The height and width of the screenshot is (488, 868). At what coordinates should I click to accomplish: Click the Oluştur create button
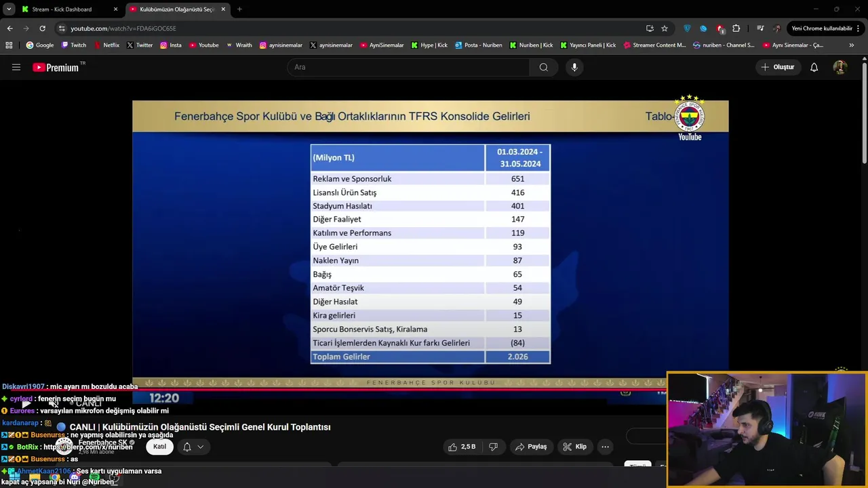[778, 67]
